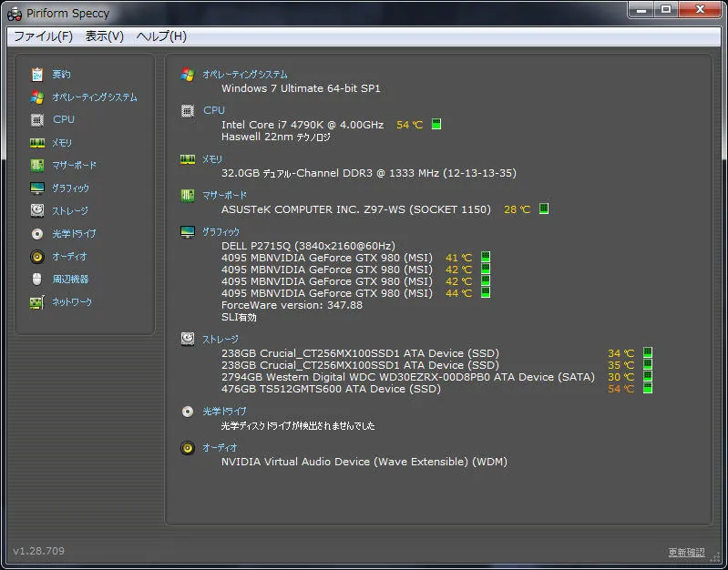The height and width of the screenshot is (570, 728).
Task: Click the Intel Core i7 4790K @ 4.00GHz text
Action: (x=302, y=125)
